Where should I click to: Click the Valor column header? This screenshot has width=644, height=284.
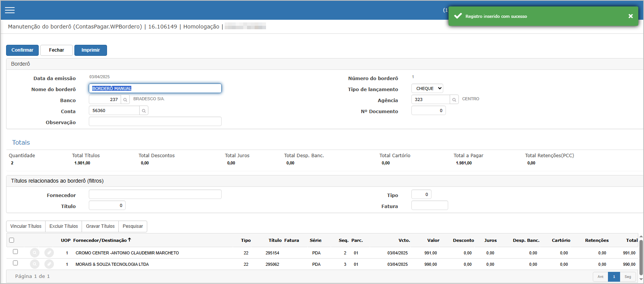(x=433, y=240)
